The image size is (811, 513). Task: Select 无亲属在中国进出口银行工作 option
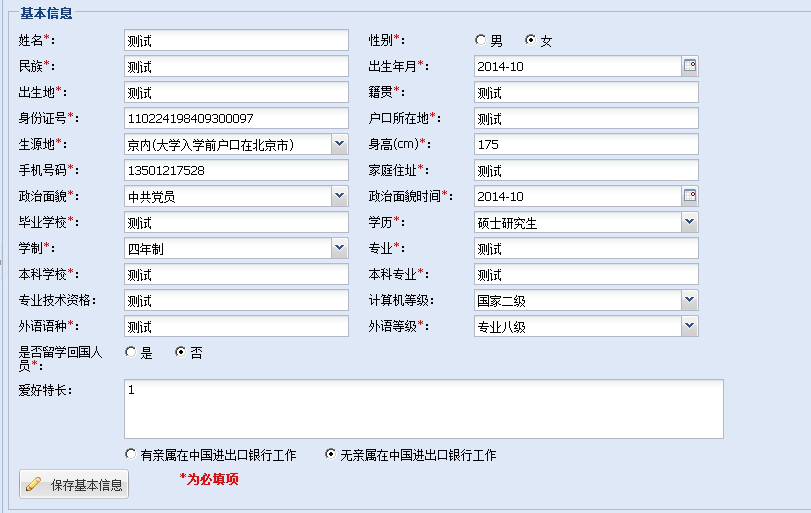pos(331,454)
